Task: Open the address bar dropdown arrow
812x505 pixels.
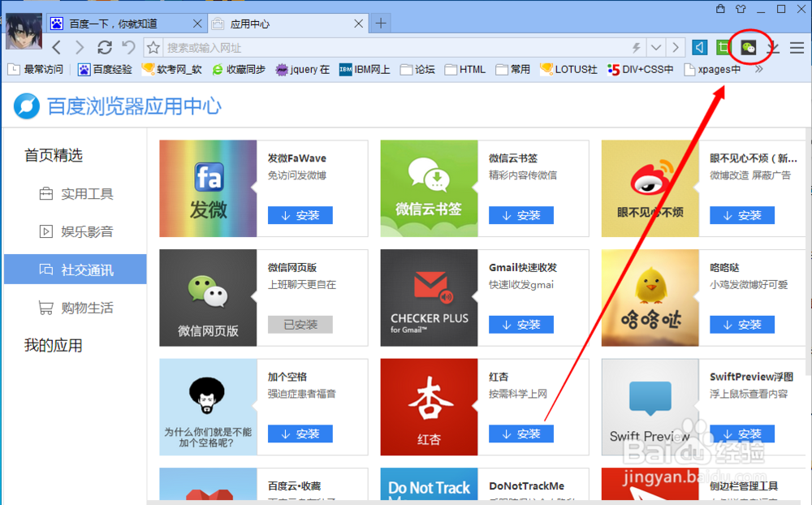Action: 656,48
